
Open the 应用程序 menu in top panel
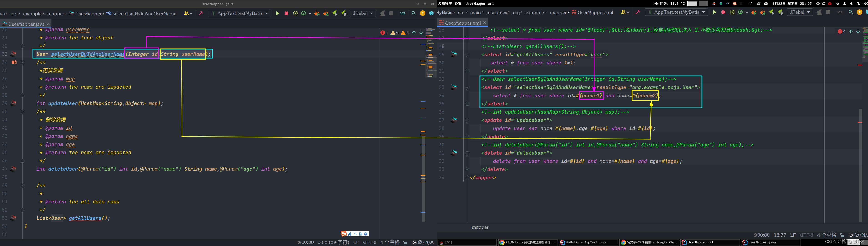click(445, 3)
